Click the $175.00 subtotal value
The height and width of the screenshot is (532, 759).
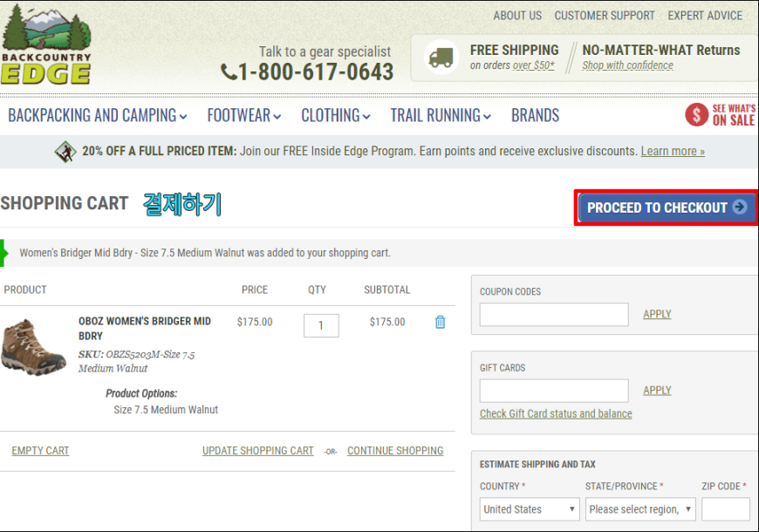pos(387,322)
